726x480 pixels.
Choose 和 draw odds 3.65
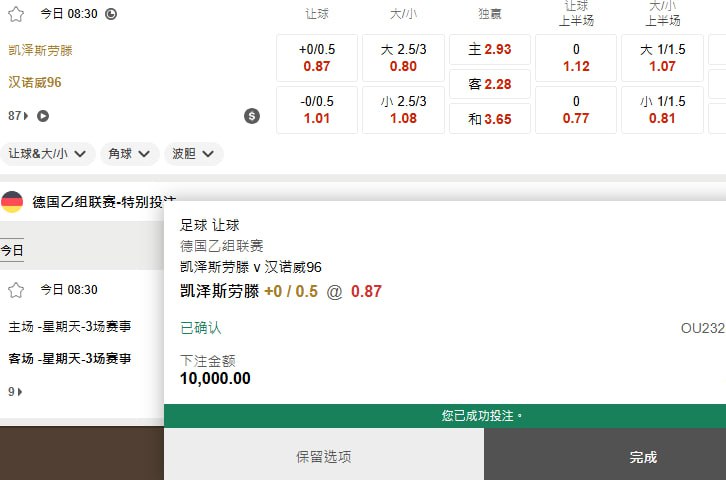489,119
